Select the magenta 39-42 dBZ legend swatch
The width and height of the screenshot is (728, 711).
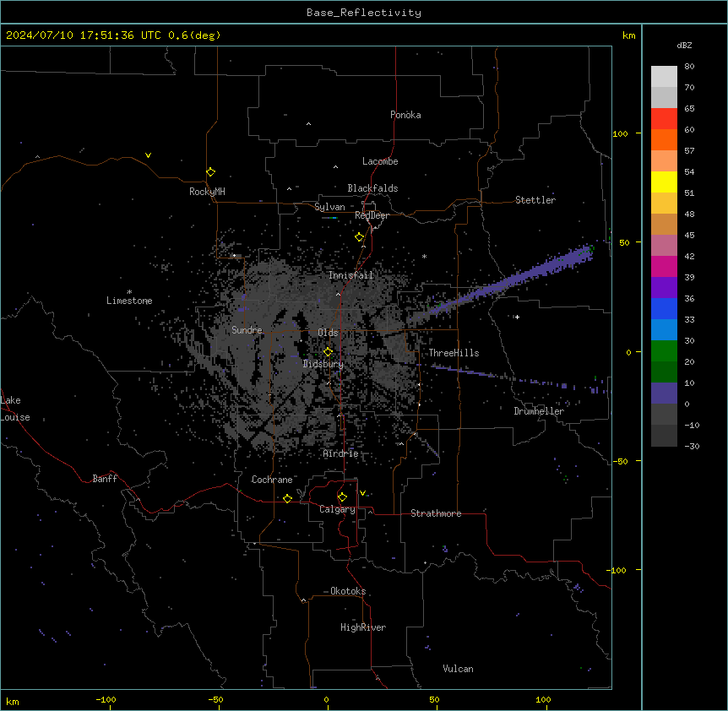click(664, 266)
